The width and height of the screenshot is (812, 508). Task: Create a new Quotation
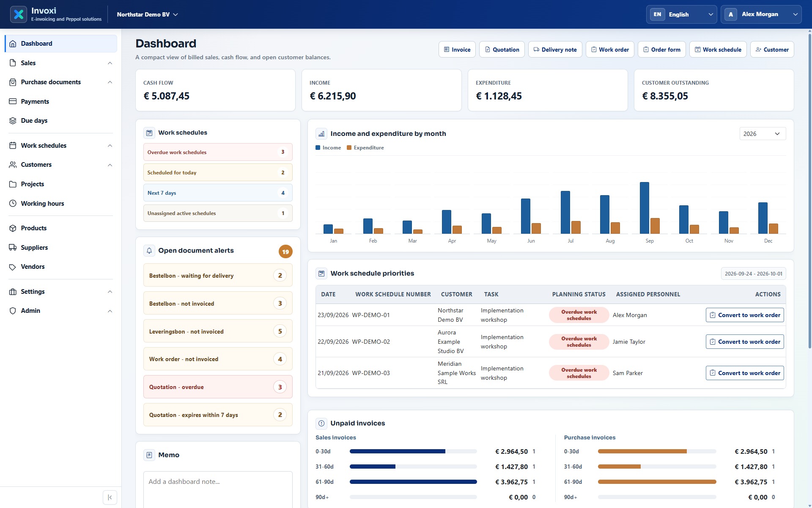pos(502,50)
